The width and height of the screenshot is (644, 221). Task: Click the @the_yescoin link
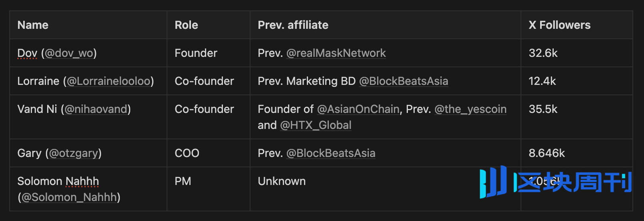(470, 109)
